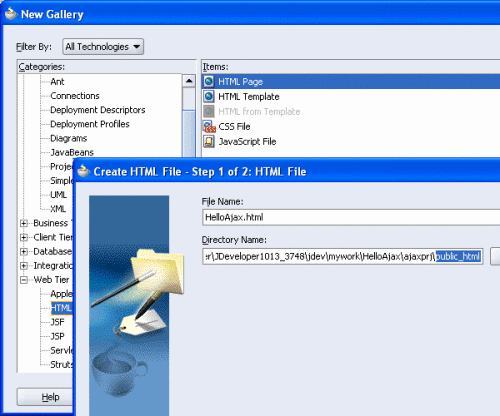Click the CSS File icon
The image size is (500, 416).
pyautogui.click(x=209, y=126)
